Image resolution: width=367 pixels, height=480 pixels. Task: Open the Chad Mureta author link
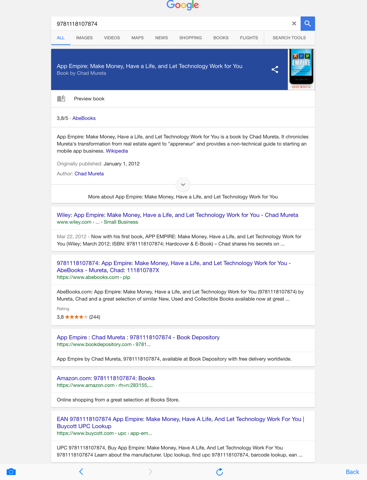tap(89, 174)
